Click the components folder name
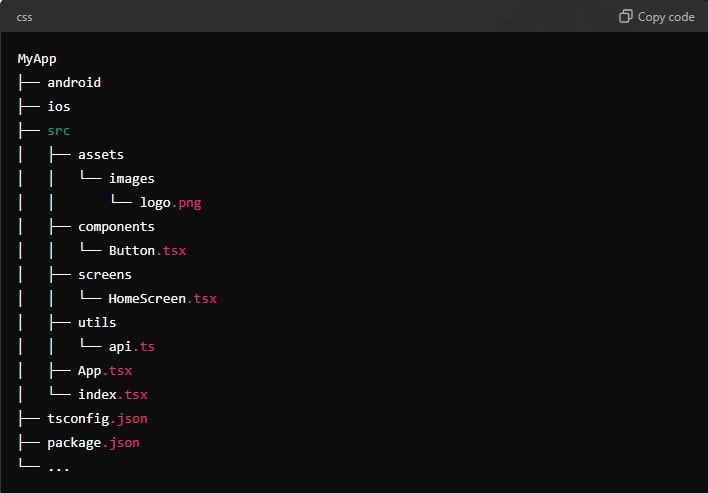Viewport: 708px width, 493px height. (x=116, y=227)
